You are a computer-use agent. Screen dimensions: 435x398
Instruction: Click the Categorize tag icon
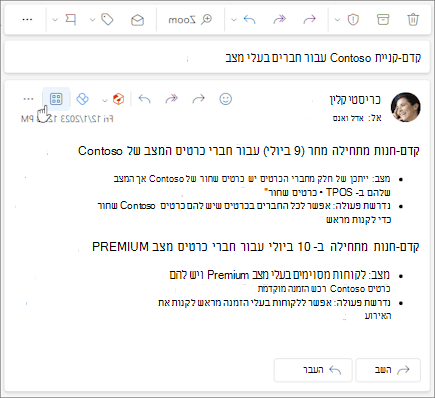107,20
